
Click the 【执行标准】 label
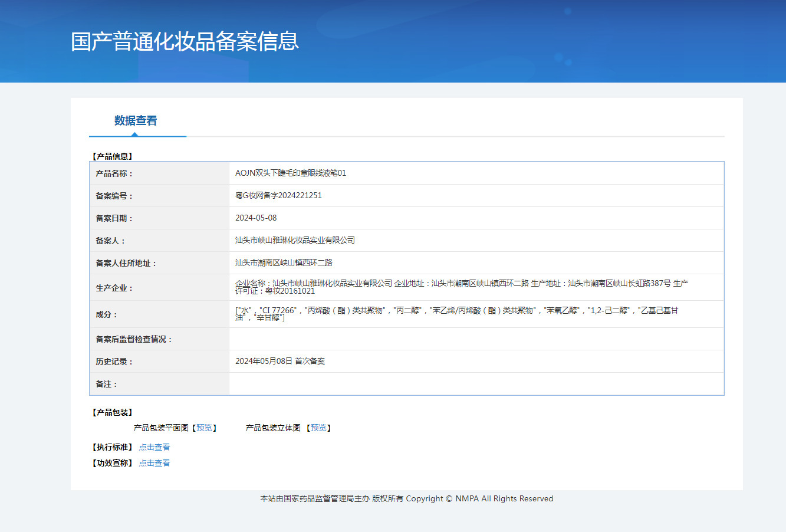point(112,447)
